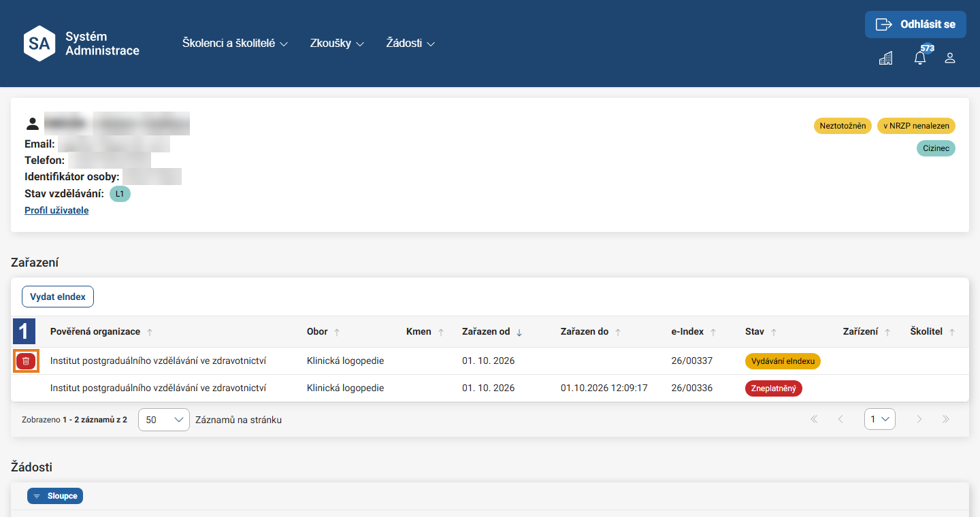Open the organization building icon
The height and width of the screenshot is (517, 980).
coord(885,59)
